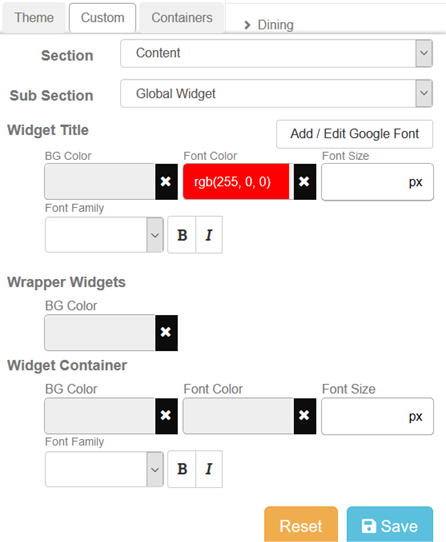Toggle italic for Widget Container
Screen dimensions: 446x542
pyautogui.click(x=209, y=469)
